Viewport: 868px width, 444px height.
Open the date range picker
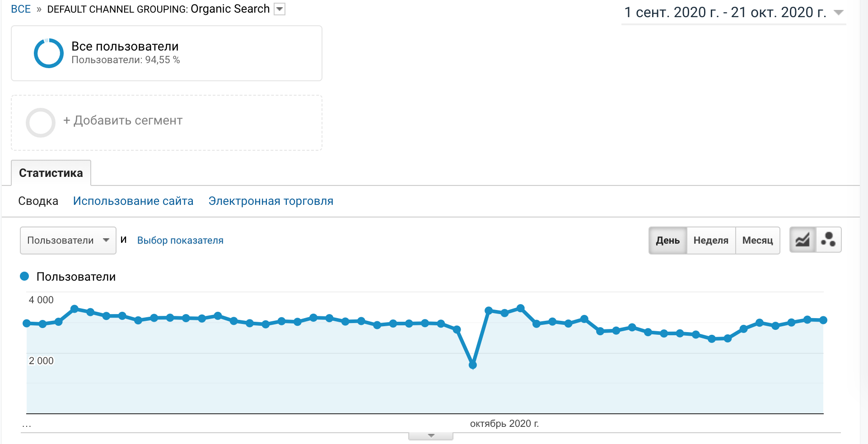tap(733, 13)
